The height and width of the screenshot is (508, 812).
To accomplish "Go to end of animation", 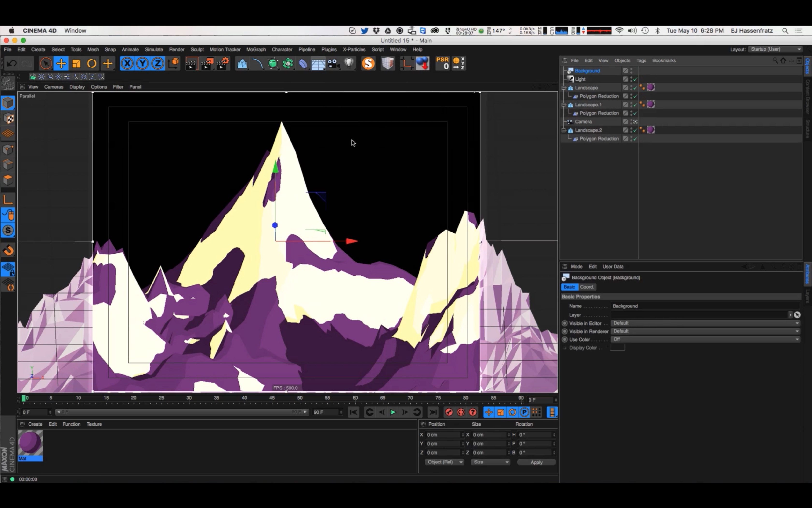I will [433, 412].
